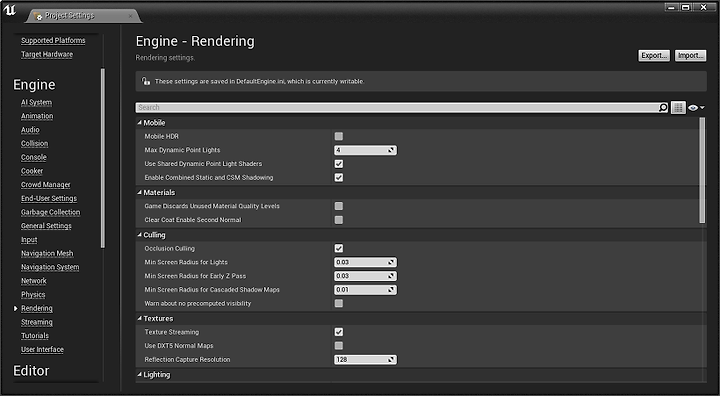This screenshot has width=720, height=396.
Task: Click the Reflection Capture Resolution spinner arrow
Action: pyautogui.click(x=391, y=360)
